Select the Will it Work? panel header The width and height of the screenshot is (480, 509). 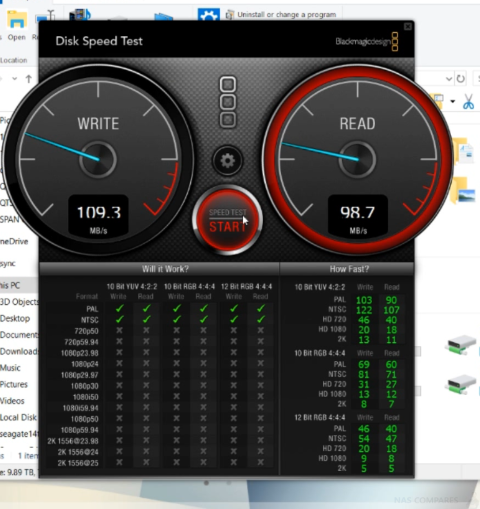pos(159,269)
